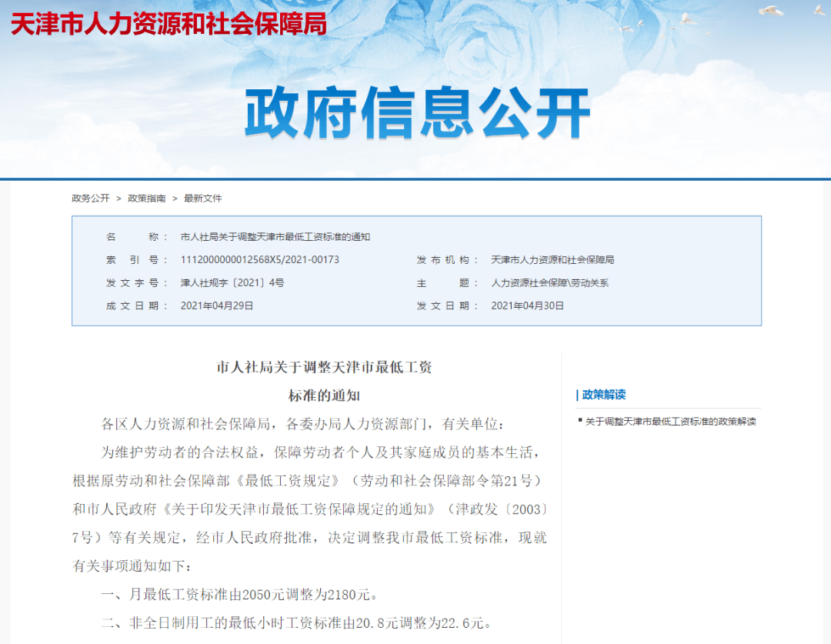Click the first breadcrumb separator arrow
Viewport: 831px width, 644px height.
[118, 199]
